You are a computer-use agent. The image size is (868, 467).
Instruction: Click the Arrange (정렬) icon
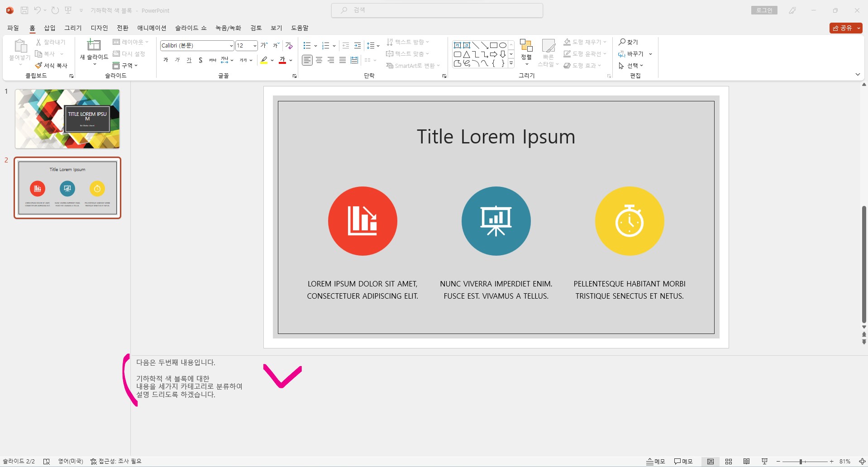pyautogui.click(x=526, y=45)
